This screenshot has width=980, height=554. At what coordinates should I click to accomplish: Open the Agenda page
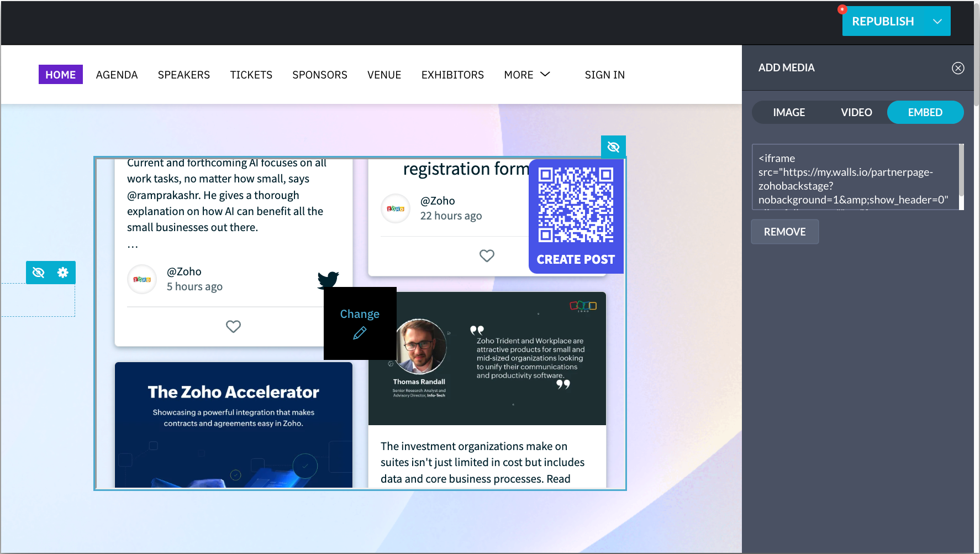[117, 75]
